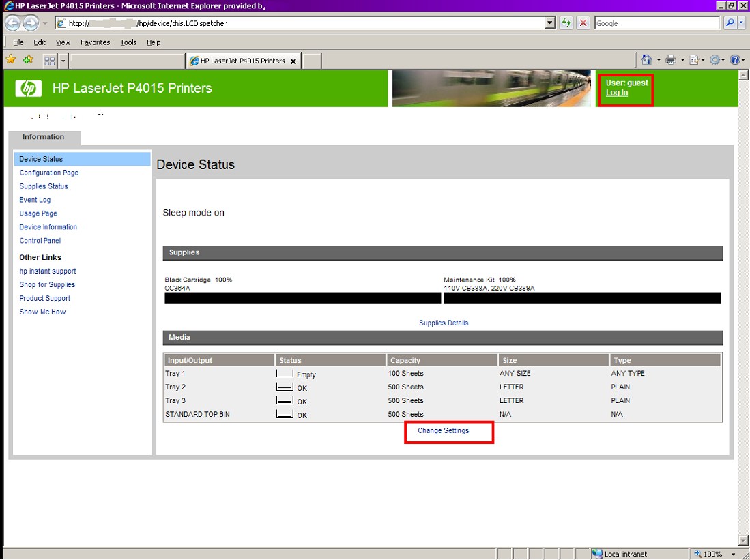750x560 pixels.
Task: Open a new blank browser tab
Action: pos(312,61)
